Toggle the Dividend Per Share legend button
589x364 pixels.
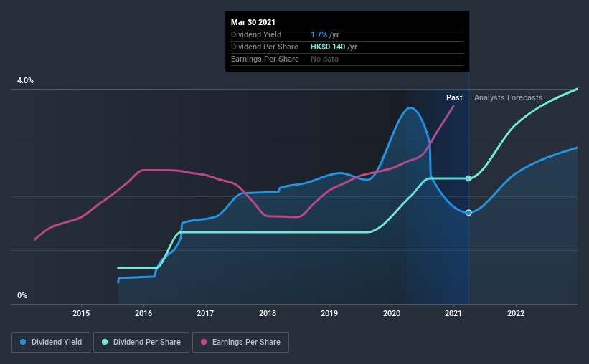pyautogui.click(x=141, y=343)
